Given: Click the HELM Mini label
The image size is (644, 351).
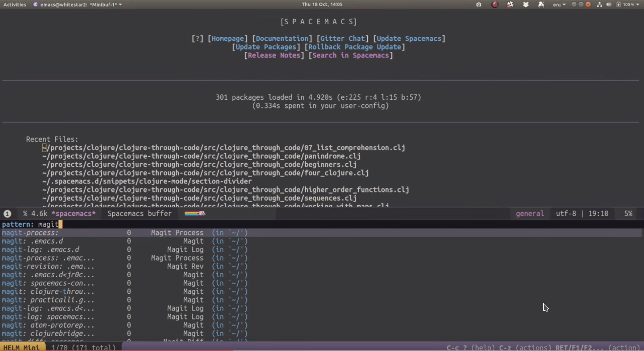Looking at the screenshot, I should (x=22, y=347).
